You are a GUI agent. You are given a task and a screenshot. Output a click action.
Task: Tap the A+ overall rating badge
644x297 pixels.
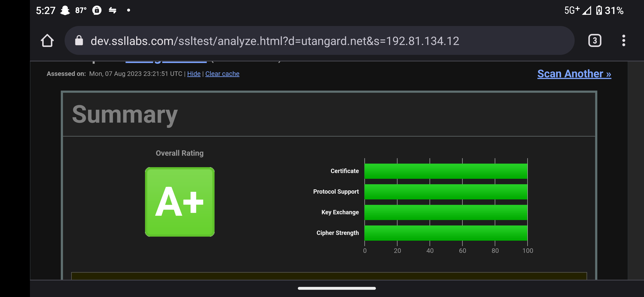pos(180,202)
